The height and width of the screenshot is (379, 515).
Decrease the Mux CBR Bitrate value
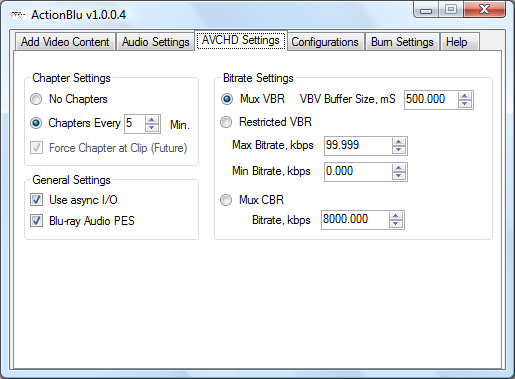(396, 224)
